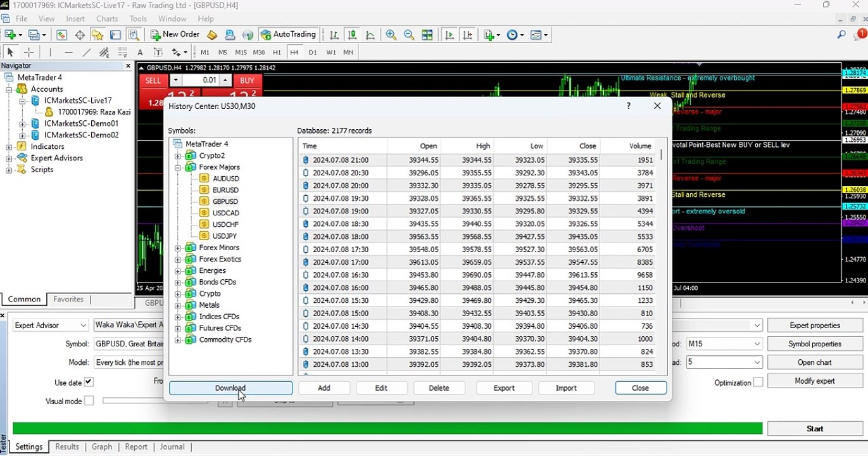The image size is (868, 456).
Task: Select the horizontal line drawing tool
Action: tap(68, 53)
